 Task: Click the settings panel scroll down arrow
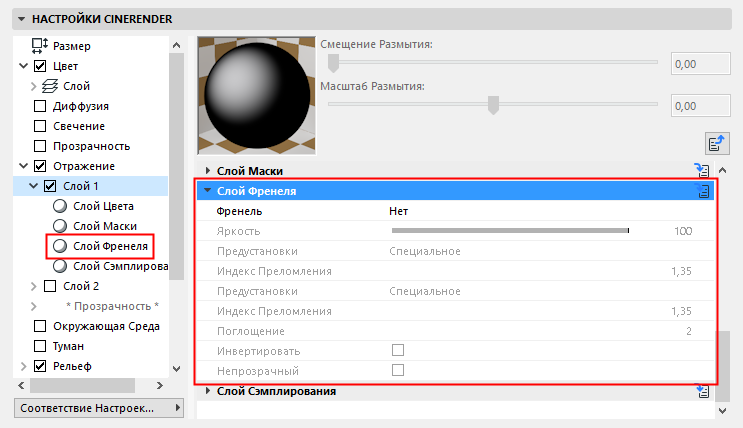pos(722,411)
